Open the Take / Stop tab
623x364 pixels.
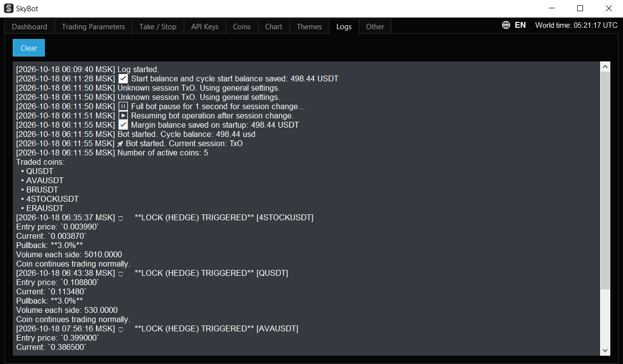pos(158,27)
